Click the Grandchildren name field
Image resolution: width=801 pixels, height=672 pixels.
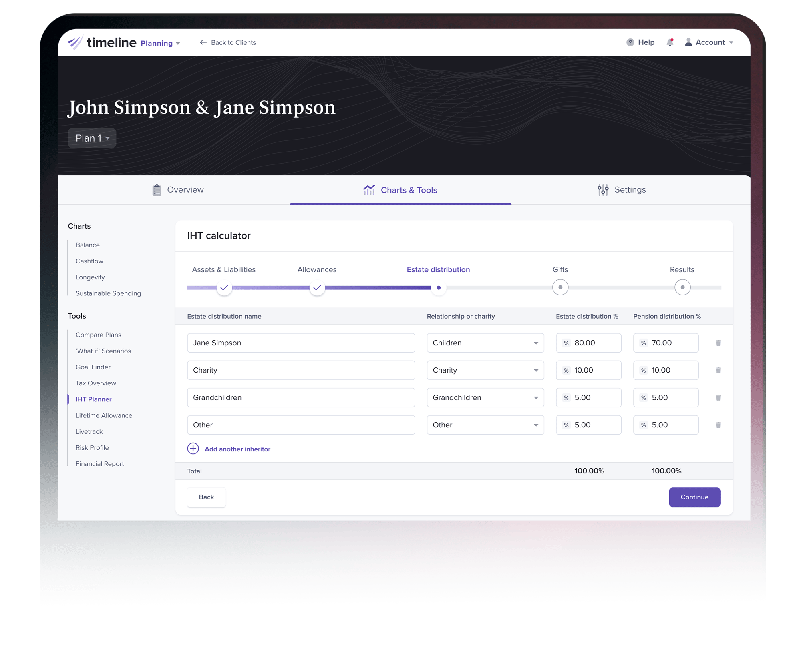[x=301, y=397]
